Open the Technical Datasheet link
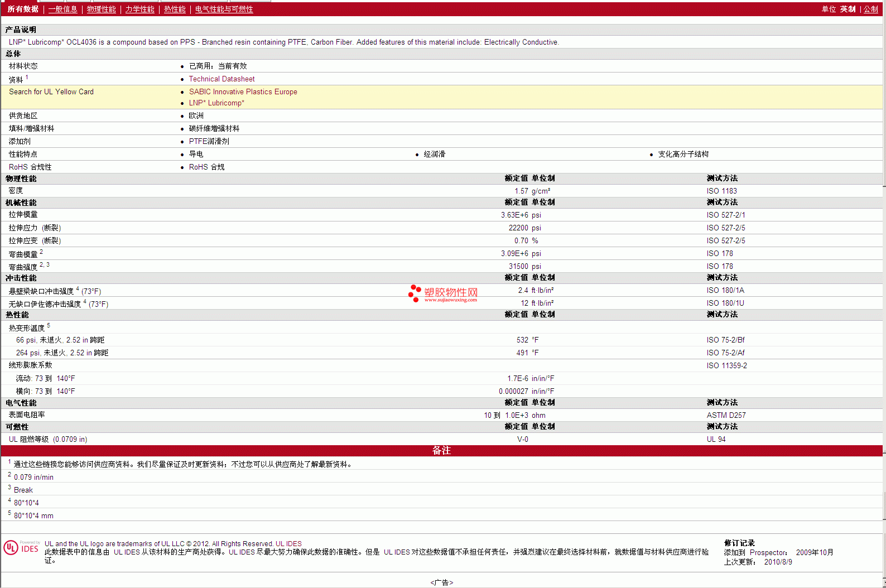The width and height of the screenshot is (886, 588). 222,79
